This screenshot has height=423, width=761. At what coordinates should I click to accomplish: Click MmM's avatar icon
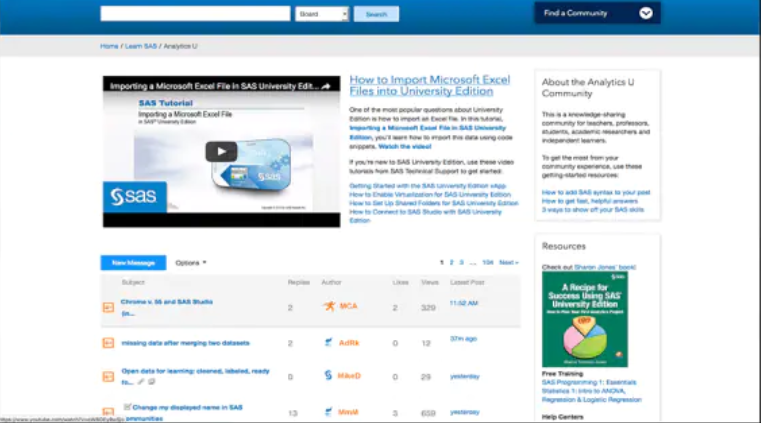coord(329,412)
